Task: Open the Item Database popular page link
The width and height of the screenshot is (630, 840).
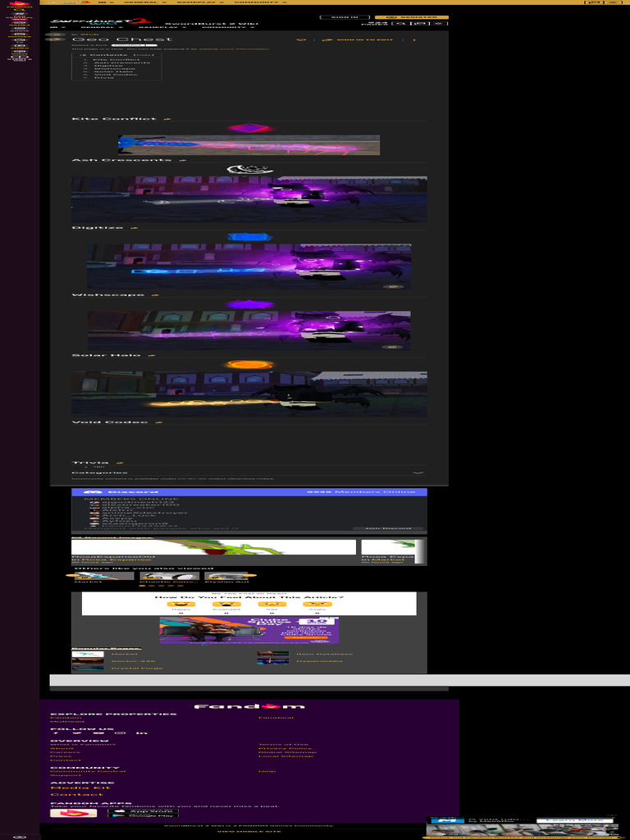Action: coord(325,654)
